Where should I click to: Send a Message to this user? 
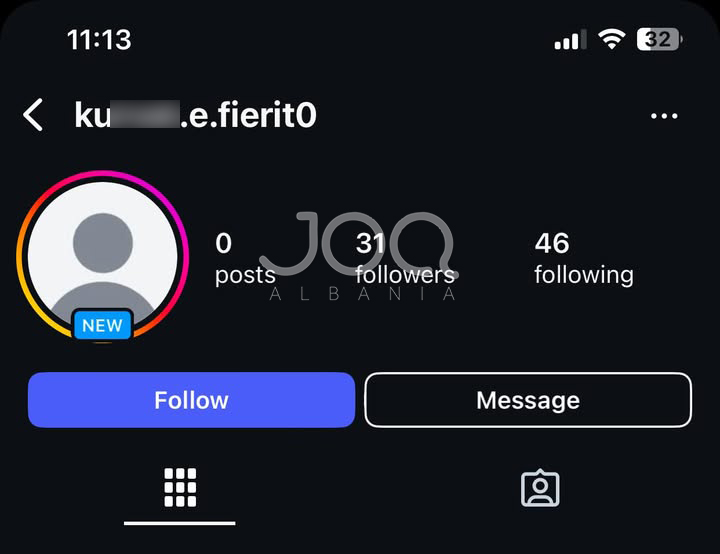[528, 400]
